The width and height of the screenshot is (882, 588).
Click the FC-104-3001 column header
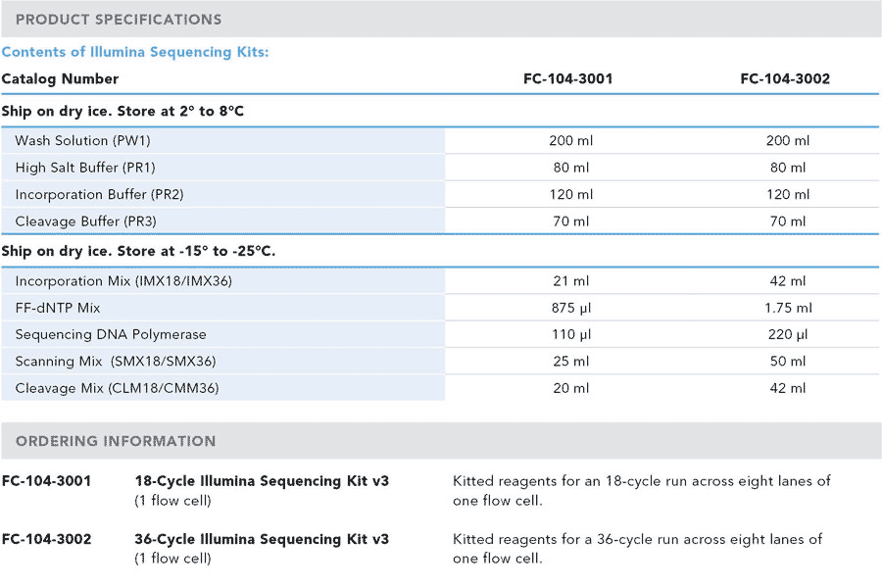(568, 78)
